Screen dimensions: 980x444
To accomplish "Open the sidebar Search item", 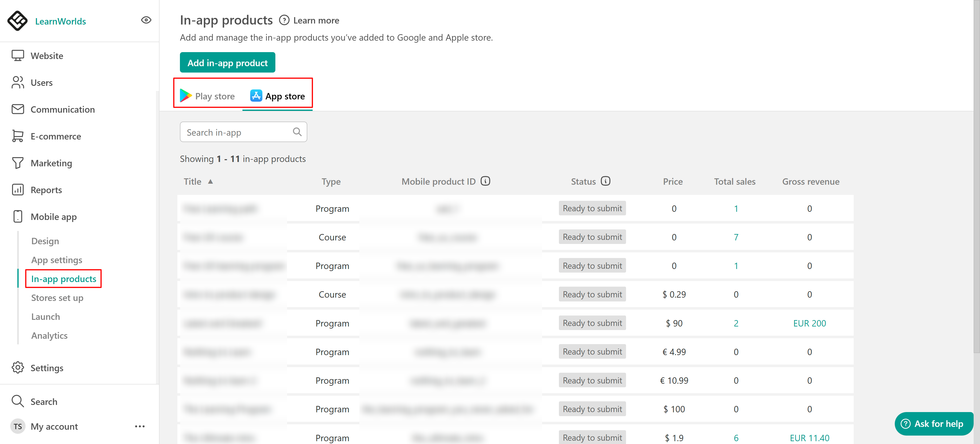I will tap(44, 402).
